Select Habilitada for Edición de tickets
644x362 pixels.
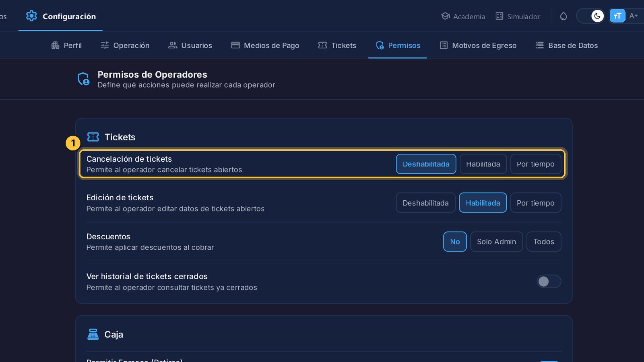click(483, 203)
